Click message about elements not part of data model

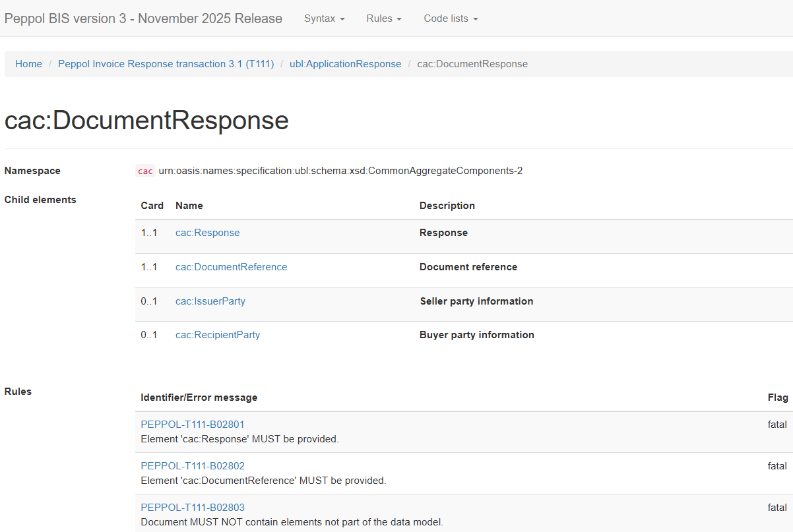[292, 522]
